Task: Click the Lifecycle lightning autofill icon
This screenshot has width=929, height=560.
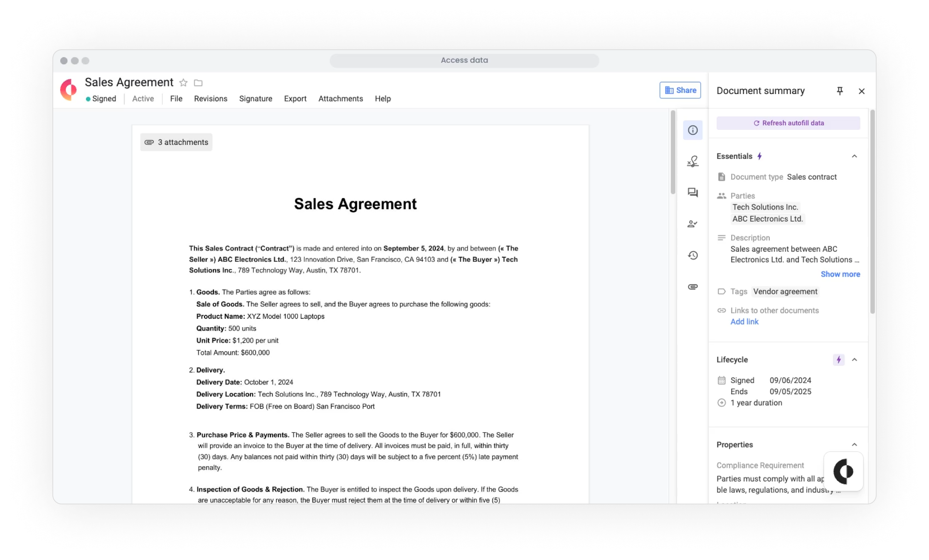Action: tap(838, 360)
